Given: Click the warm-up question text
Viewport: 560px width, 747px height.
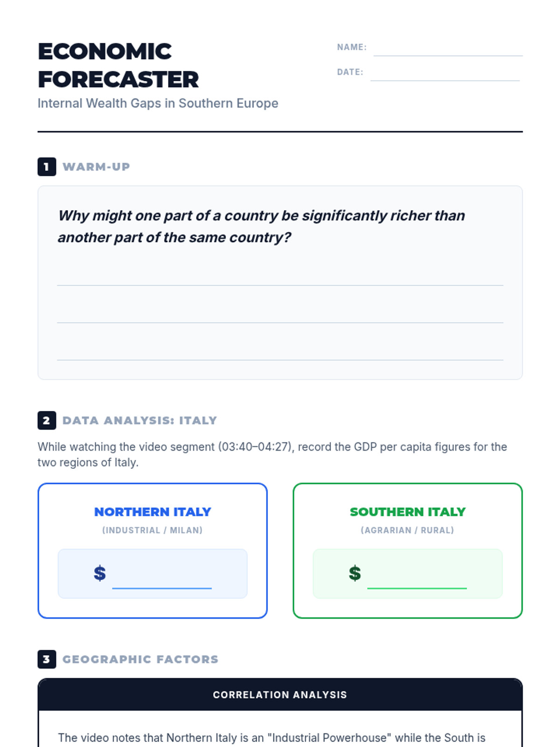Looking at the screenshot, I should [x=261, y=226].
